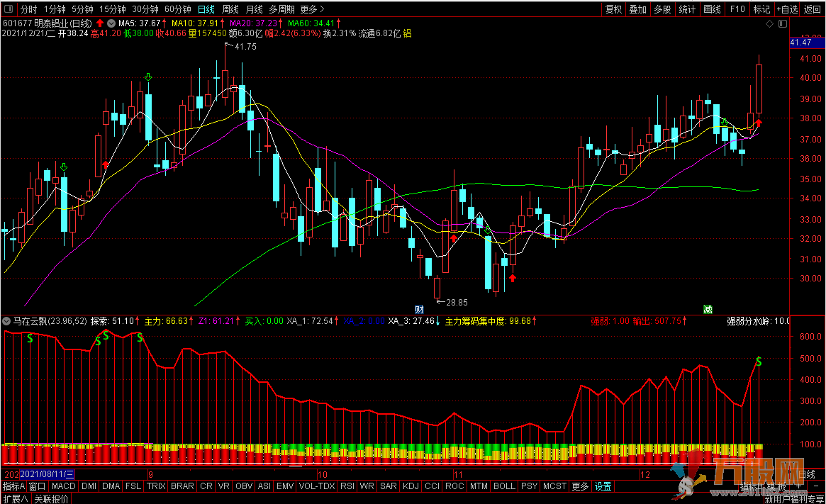Select the BOLL indicator tab
The height and width of the screenshot is (504, 826).
coord(504,486)
